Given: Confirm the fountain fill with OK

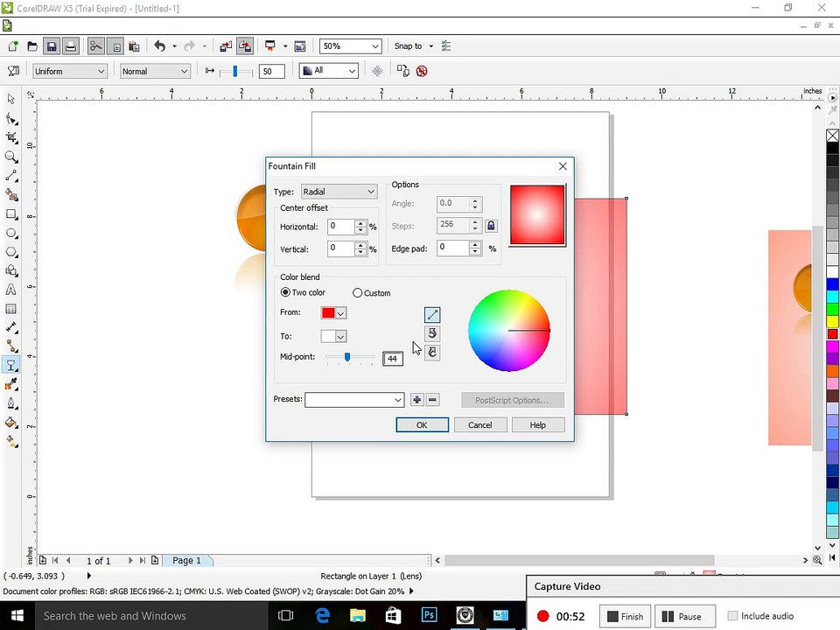Looking at the screenshot, I should (x=422, y=425).
